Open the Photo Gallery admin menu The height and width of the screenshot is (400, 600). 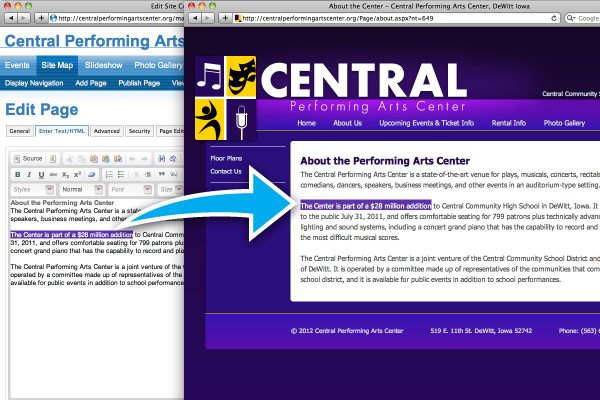click(158, 65)
